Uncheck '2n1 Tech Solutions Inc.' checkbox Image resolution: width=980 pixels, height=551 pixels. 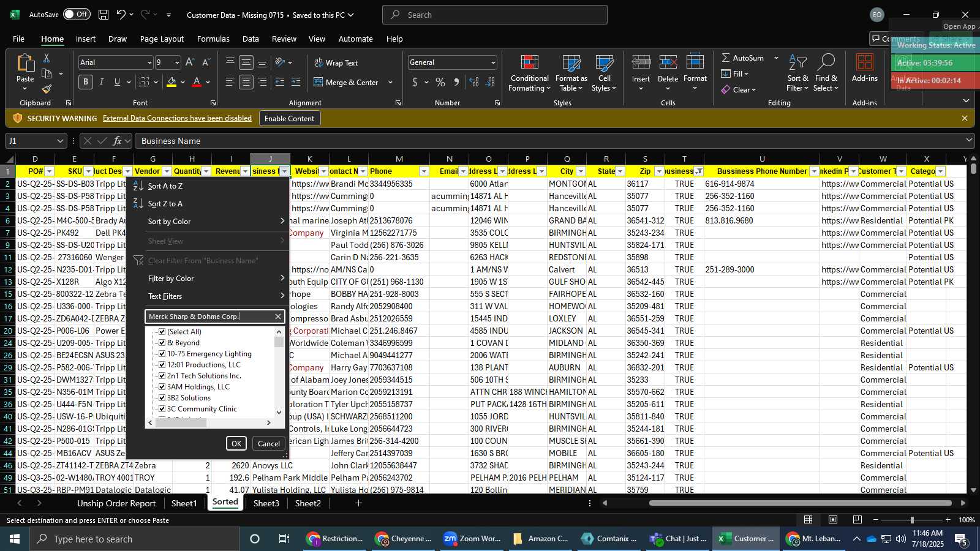[162, 376]
